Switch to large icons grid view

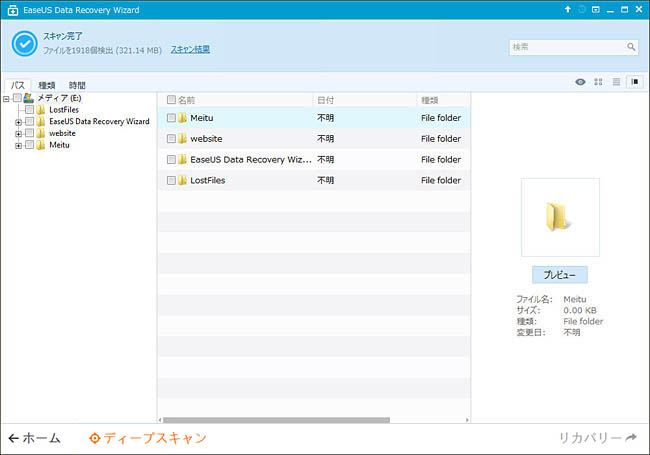(598, 82)
